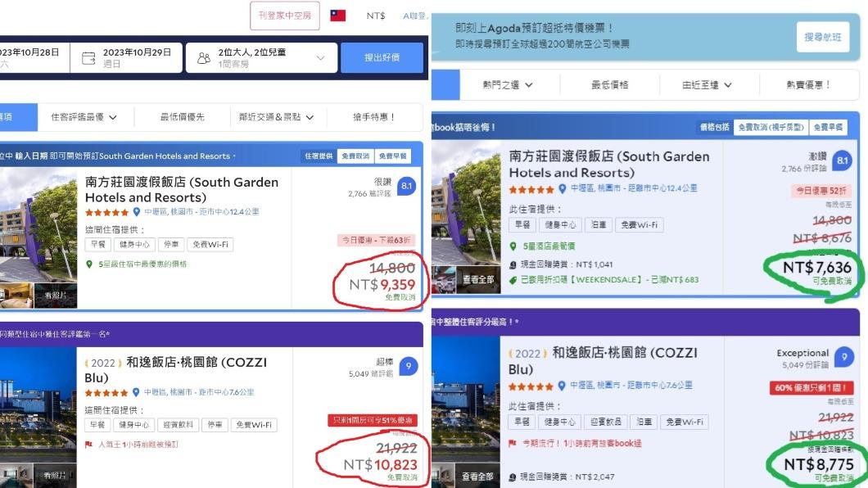Click the guests people icon beside 2位大人, 2位兒童
This screenshot has height=488, width=868.
coord(204,58)
